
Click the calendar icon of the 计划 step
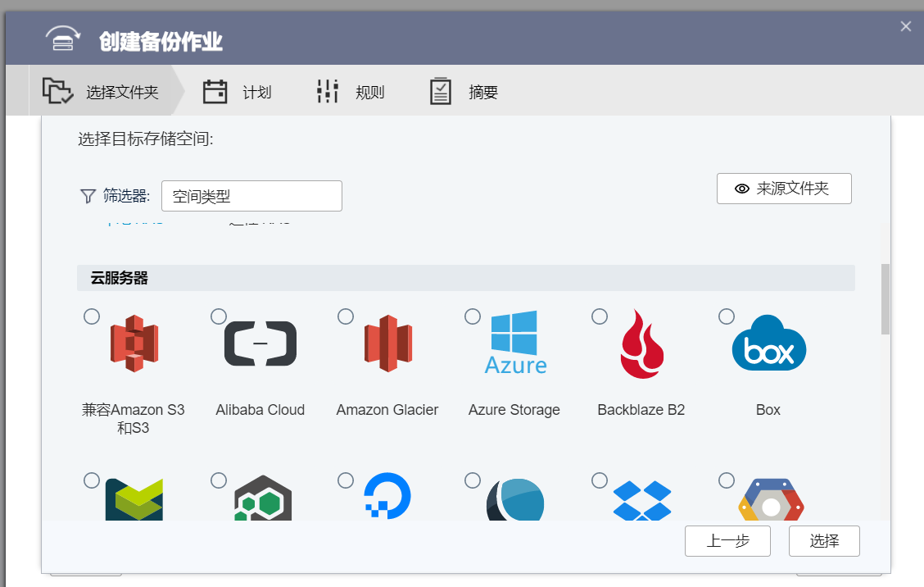(215, 92)
